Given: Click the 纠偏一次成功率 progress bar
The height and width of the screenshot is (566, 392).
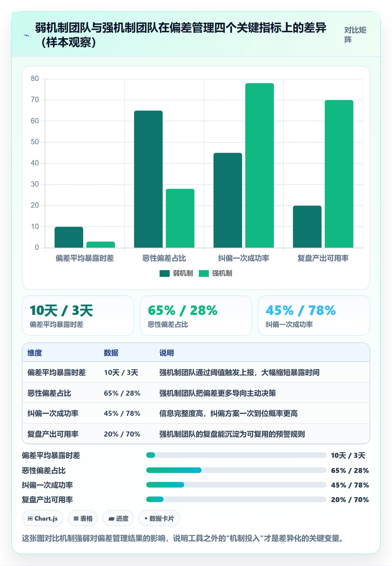Looking at the screenshot, I should pos(236,485).
